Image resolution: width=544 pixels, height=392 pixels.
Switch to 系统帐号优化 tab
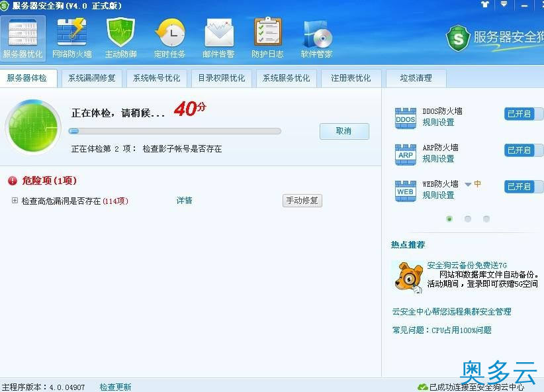point(156,78)
